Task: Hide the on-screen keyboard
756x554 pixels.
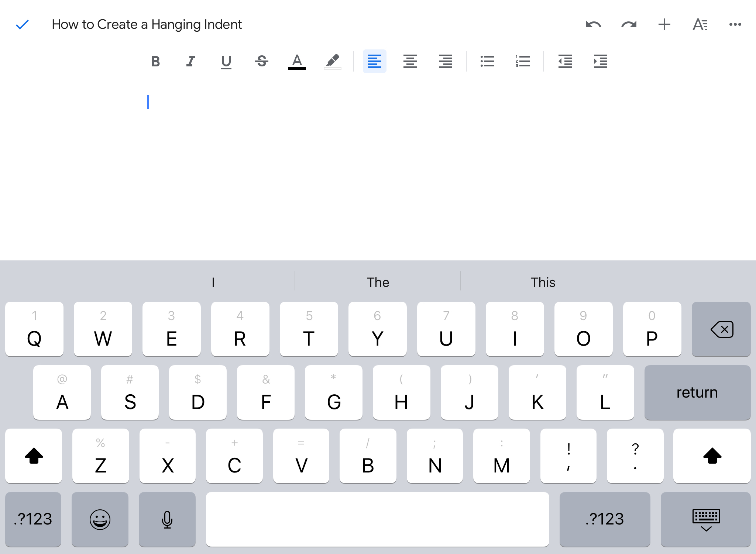Action: point(706,519)
